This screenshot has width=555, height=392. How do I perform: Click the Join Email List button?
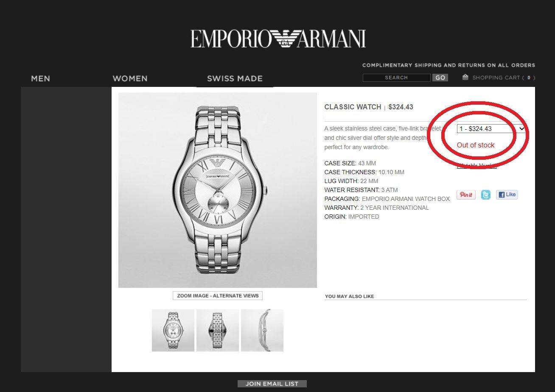(272, 384)
